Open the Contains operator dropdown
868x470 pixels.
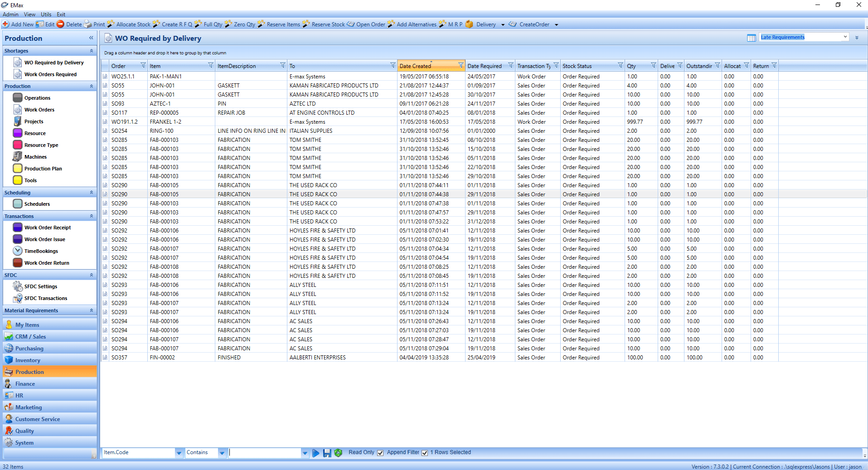pos(222,453)
